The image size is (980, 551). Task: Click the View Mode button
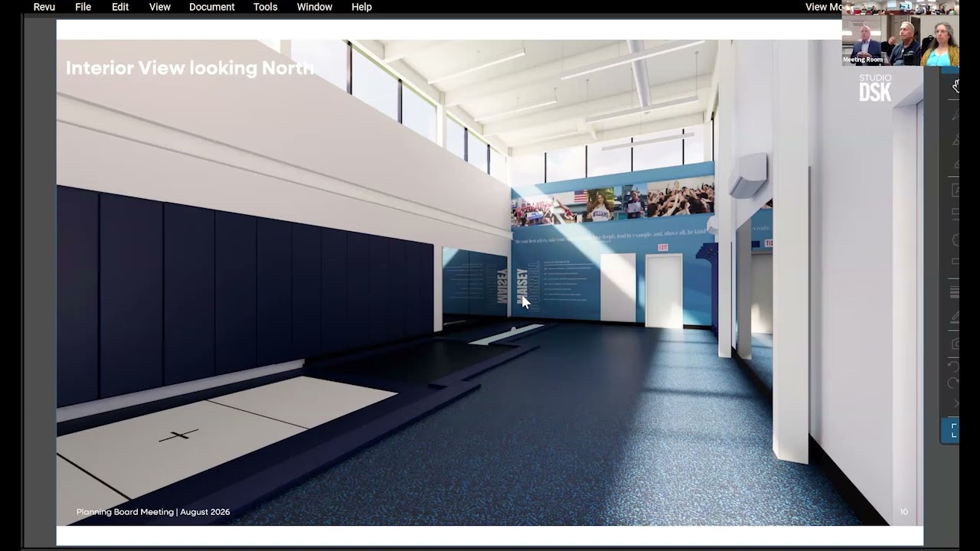click(x=824, y=7)
